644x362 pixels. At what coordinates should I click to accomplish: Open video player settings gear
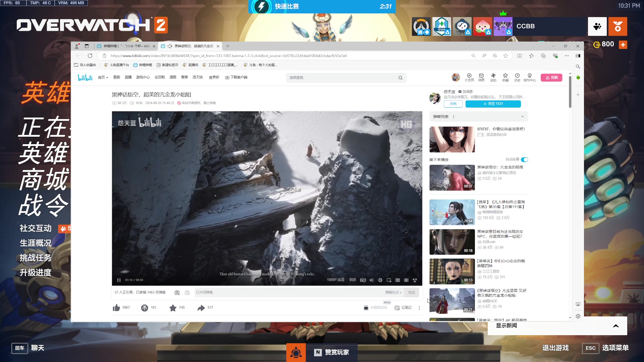pyautogui.click(x=380, y=280)
